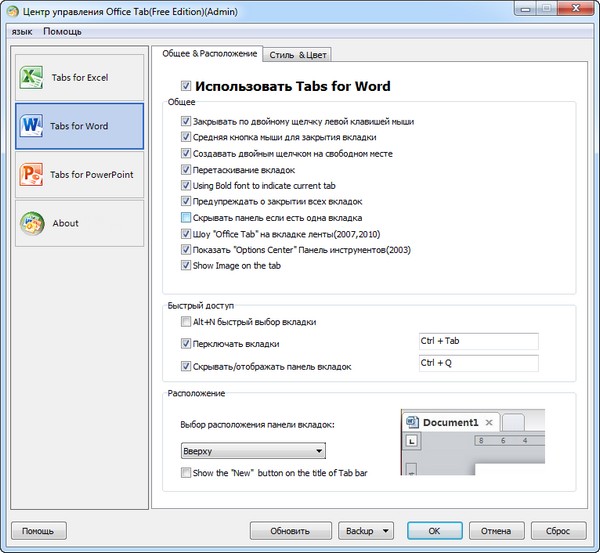
Task: Switch to the Стиль & Цвет tab
Action: (297, 54)
